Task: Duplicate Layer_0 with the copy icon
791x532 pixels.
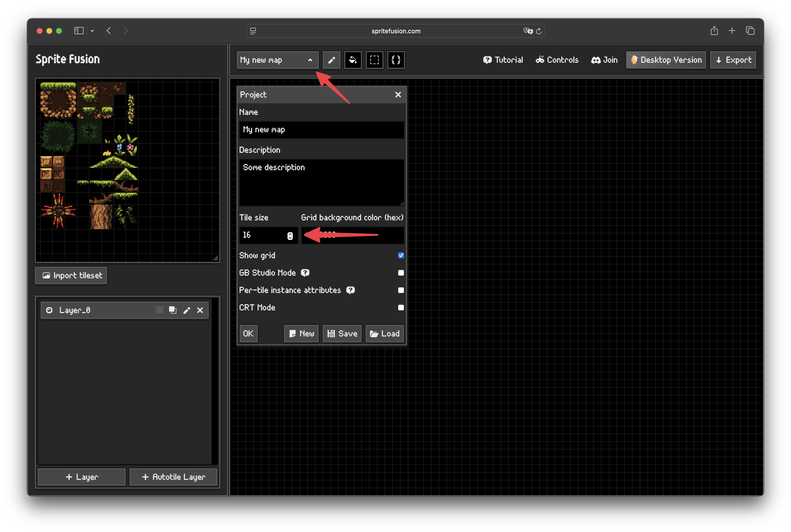Action: click(173, 310)
